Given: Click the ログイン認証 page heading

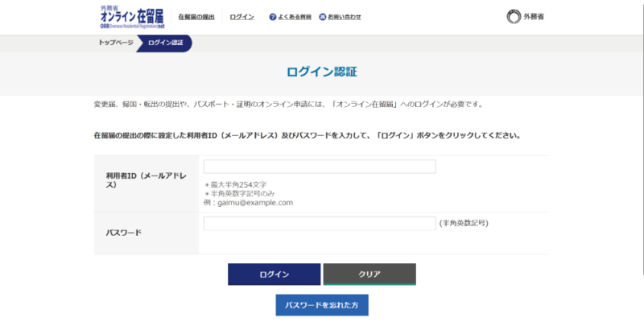Looking at the screenshot, I should point(321,72).
